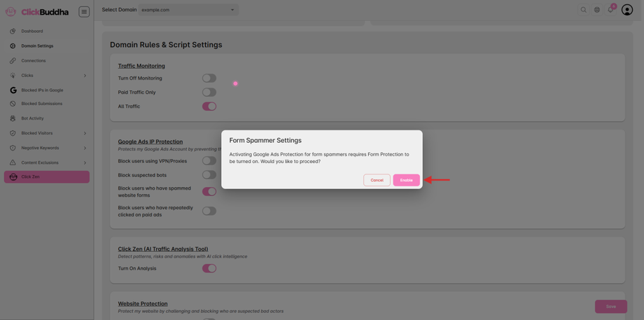Toggle Turn On Analysis switch
Viewport: 644px width, 320px height.
[x=209, y=268]
